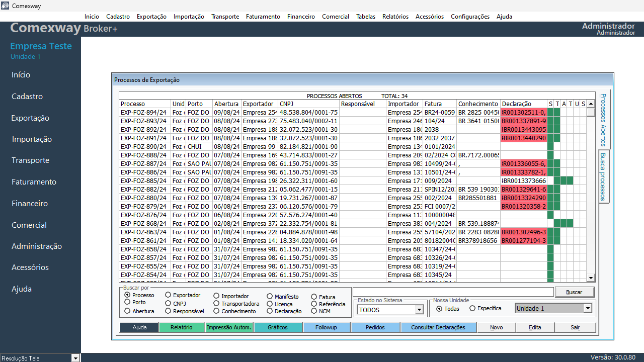Viewport: 644px width, 362px height.
Task: Choose CNPJ search radio button
Action: 169,303
